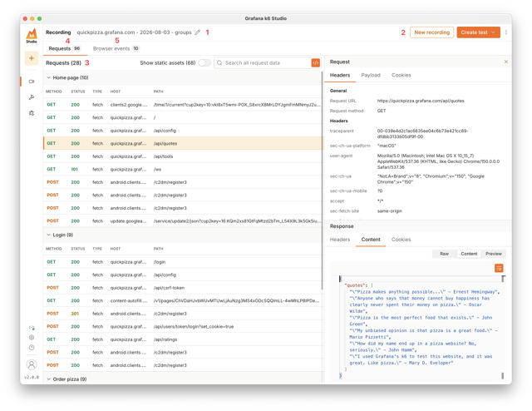Open the Payload tab

pyautogui.click(x=371, y=75)
